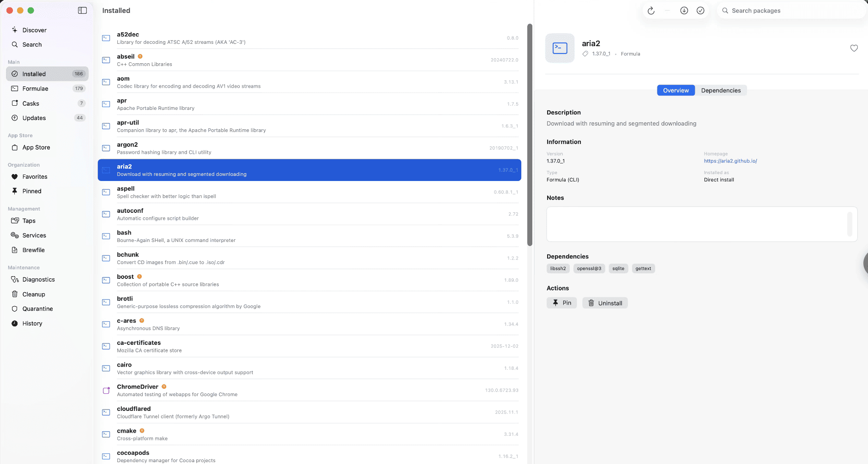Click the package list scrollbar
Screen dimensions: 868x464
[x=530, y=134]
